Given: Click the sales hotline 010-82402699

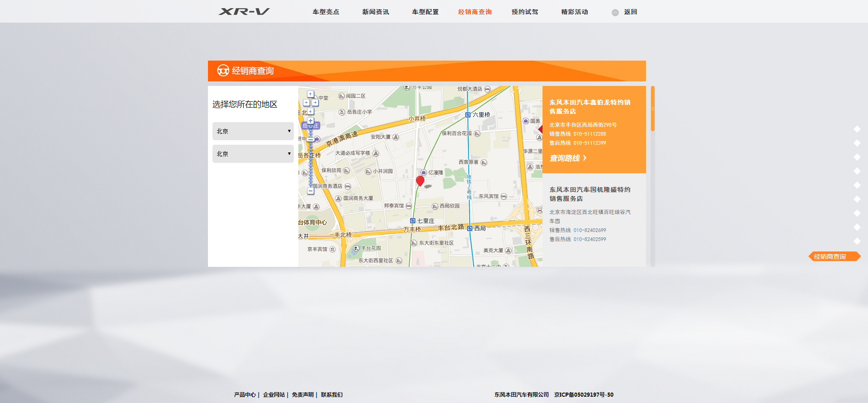Looking at the screenshot, I should [x=590, y=230].
